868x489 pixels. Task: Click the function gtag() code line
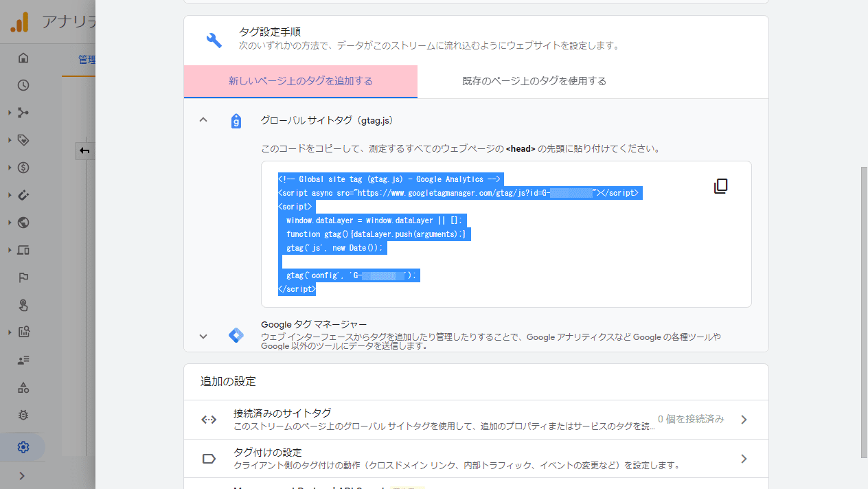pos(376,234)
